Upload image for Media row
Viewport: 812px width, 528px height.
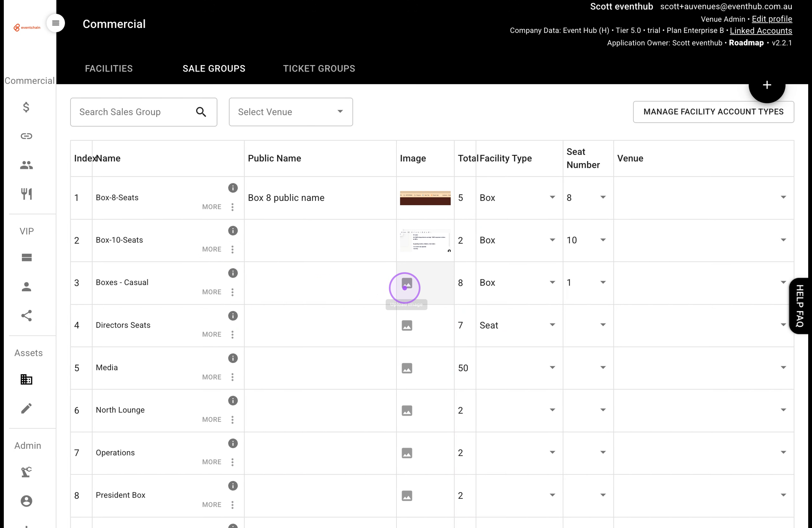click(407, 368)
